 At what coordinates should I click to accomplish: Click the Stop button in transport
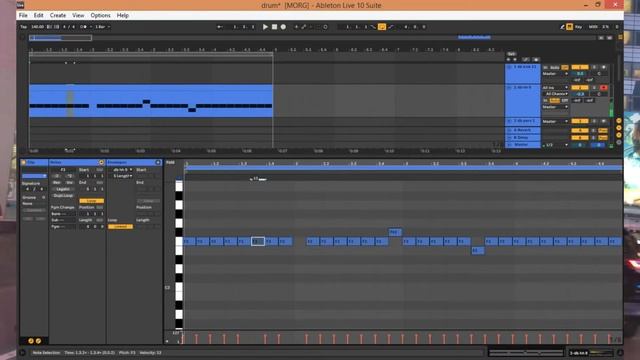click(274, 27)
